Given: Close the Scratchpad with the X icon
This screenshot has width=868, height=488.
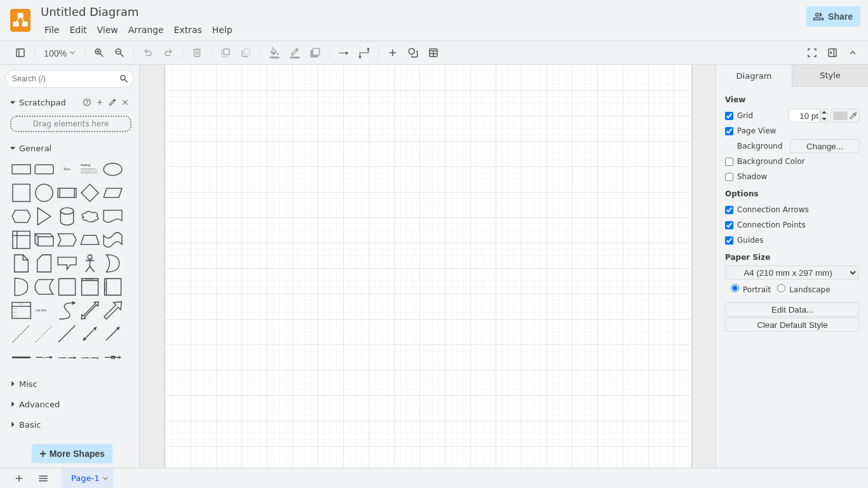Looking at the screenshot, I should pyautogui.click(x=125, y=102).
